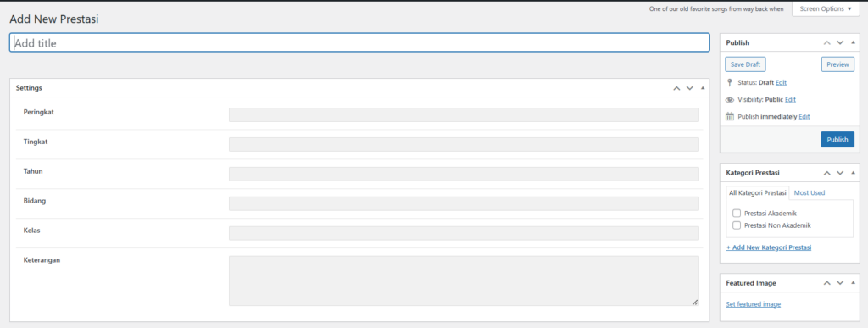Image resolution: width=868 pixels, height=328 pixels.
Task: Open the Set featured image link
Action: pos(754,304)
